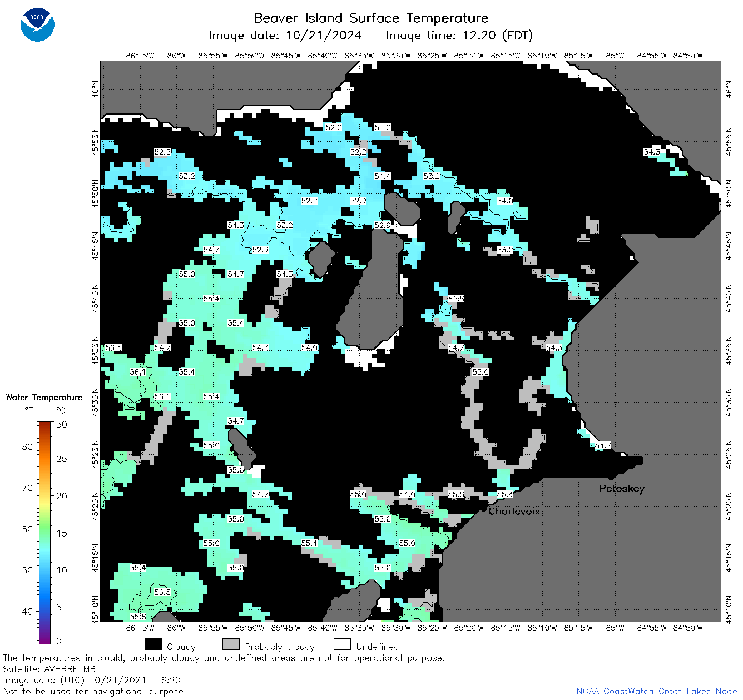
Task: Click the gray Probably cloudy legend swatch
Action: (231, 644)
